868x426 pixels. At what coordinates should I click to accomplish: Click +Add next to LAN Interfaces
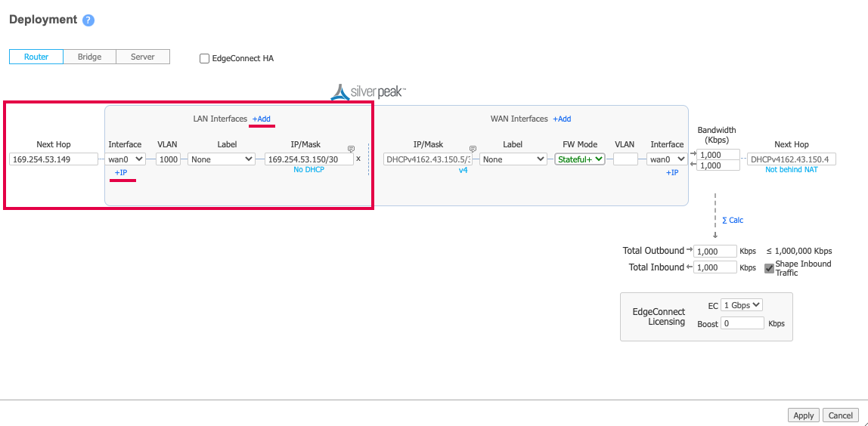261,119
